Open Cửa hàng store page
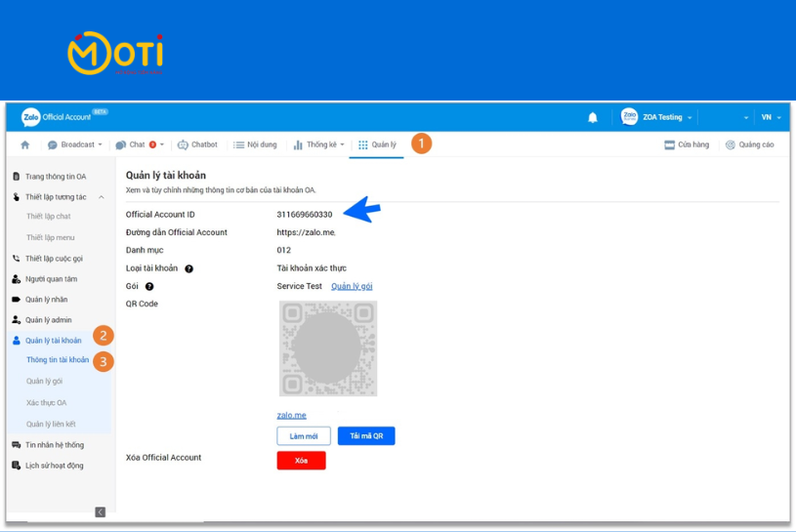 687,144
